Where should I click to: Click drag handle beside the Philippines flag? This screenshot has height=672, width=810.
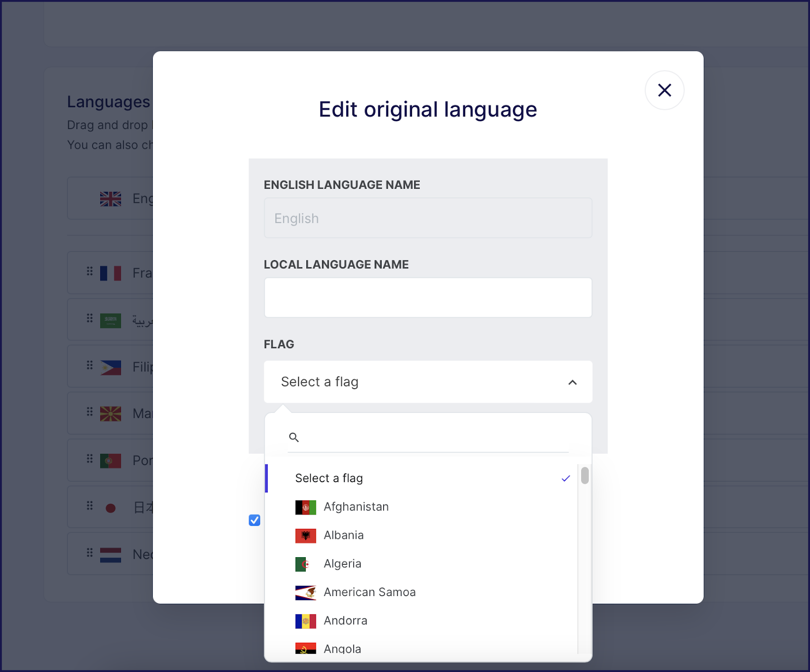[x=90, y=365]
